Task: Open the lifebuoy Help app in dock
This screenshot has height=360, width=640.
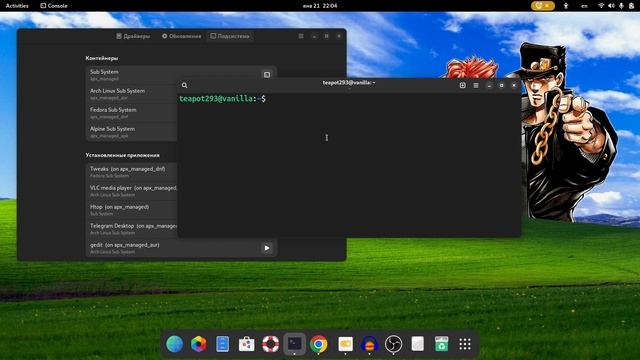Action: click(271, 344)
